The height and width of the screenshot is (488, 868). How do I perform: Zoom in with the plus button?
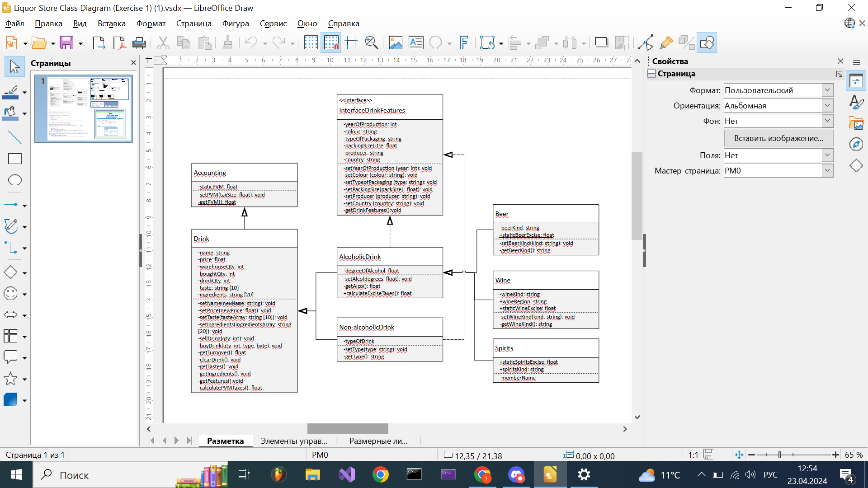835,455
